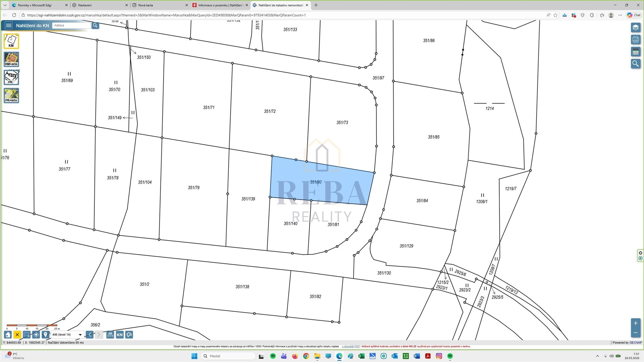Click the zoom in plus button
This screenshot has height=362, width=644.
pyautogui.click(x=635, y=323)
